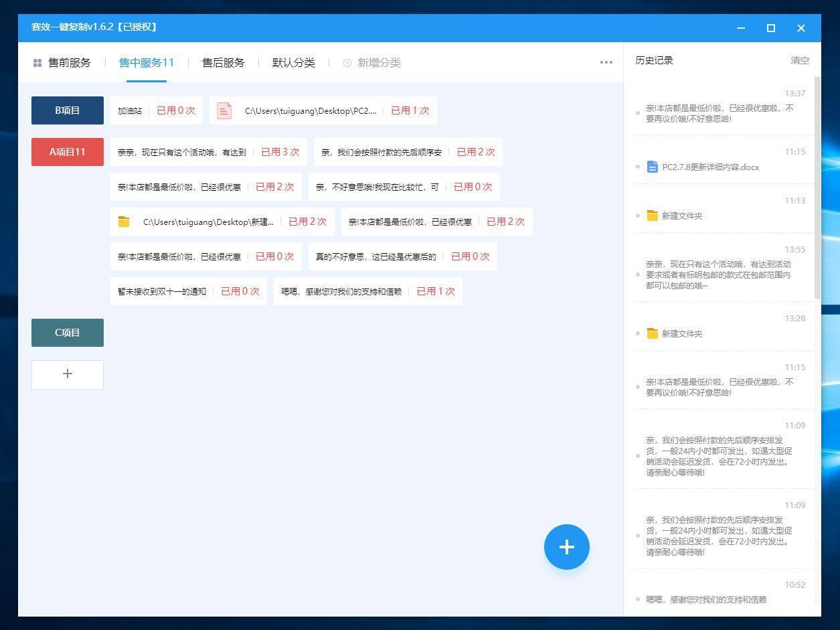This screenshot has width=840, height=630.
Task: Click the 历史记录 panel title
Action: click(x=654, y=60)
